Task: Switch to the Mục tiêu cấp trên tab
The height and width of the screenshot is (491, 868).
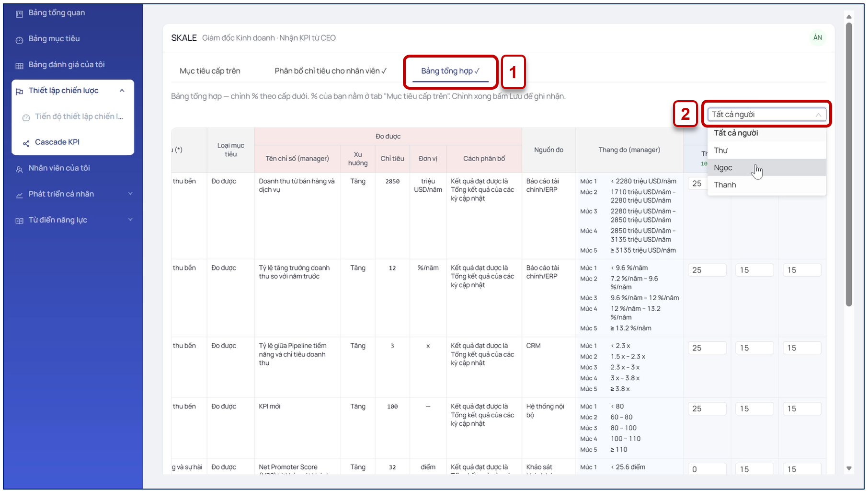Action: 210,71
